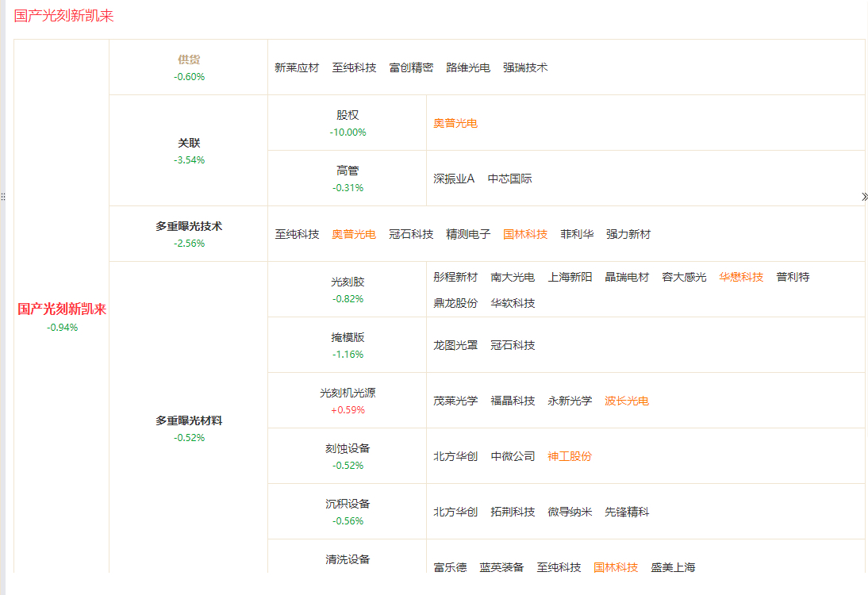868x595 pixels.
Task: Click 国林科技 in 清洗设备 row
Action: click(616, 567)
